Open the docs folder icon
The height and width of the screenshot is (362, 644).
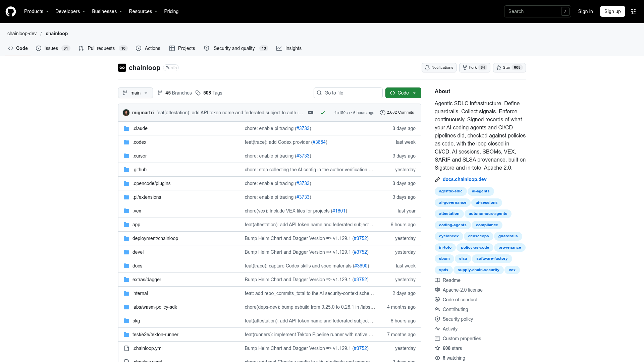click(126, 266)
